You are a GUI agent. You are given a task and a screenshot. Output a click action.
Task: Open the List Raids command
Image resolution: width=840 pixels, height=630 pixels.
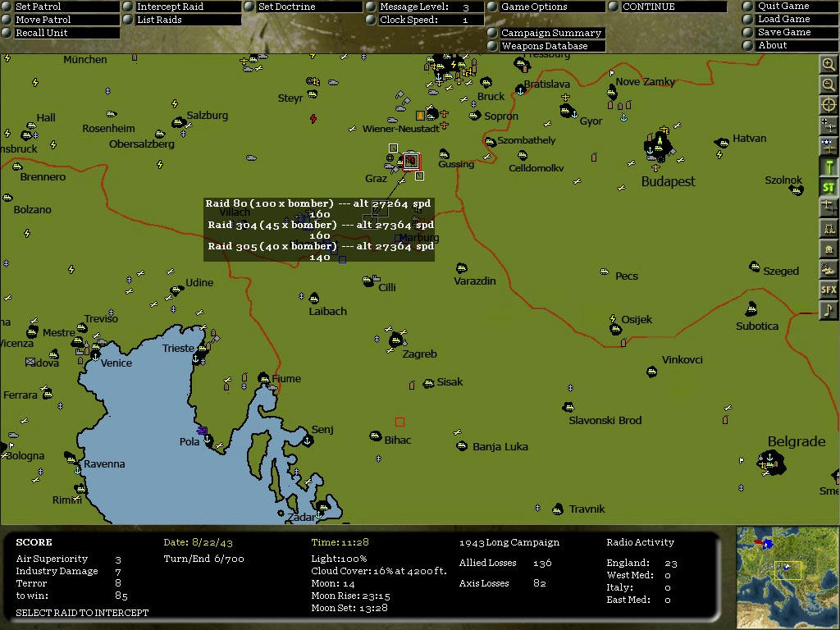[x=181, y=20]
